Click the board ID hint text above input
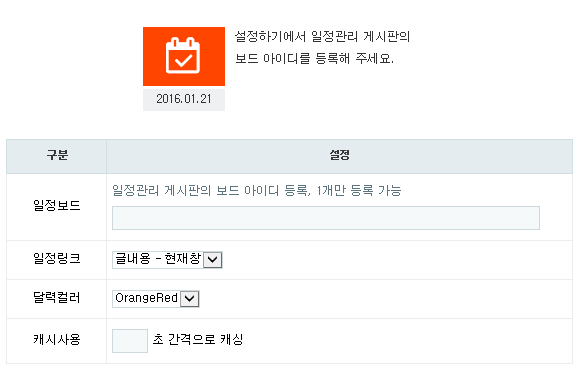Screen dimensions: 578x370 pos(257,191)
